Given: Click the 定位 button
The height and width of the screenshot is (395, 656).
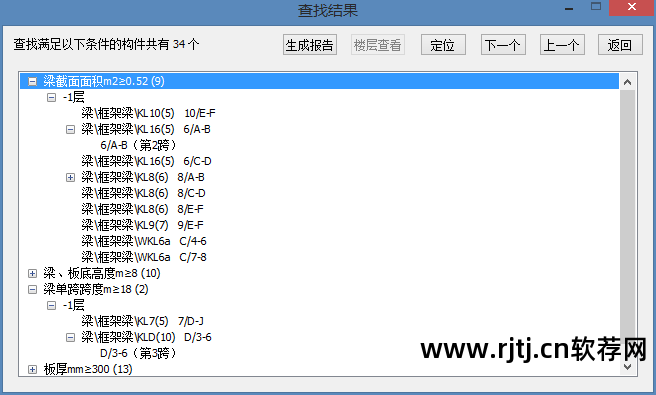Looking at the screenshot, I should (443, 45).
